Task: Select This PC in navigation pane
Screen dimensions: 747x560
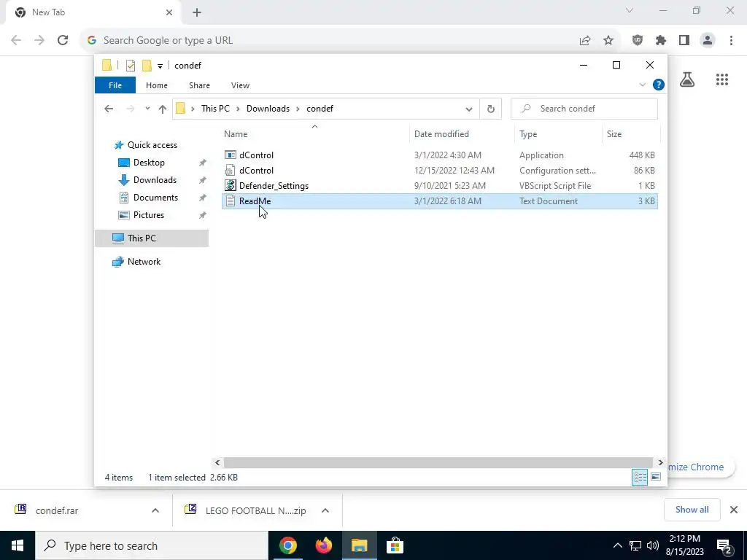Action: click(152, 238)
